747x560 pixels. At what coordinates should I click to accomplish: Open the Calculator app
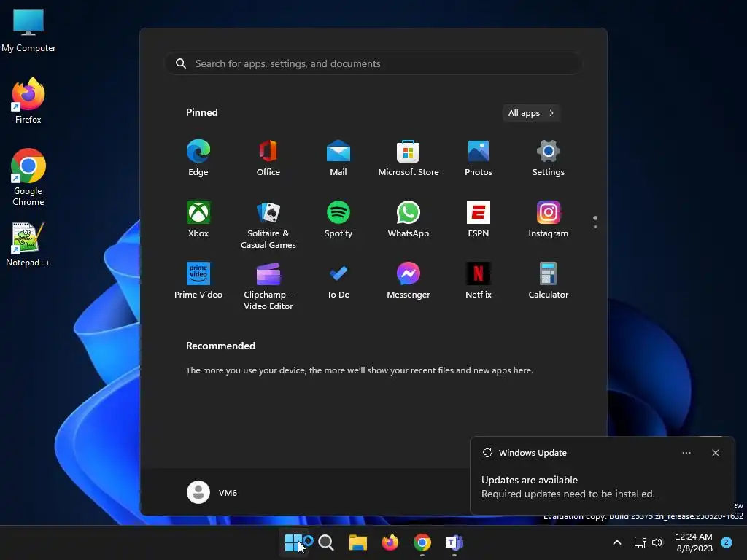pyautogui.click(x=549, y=281)
